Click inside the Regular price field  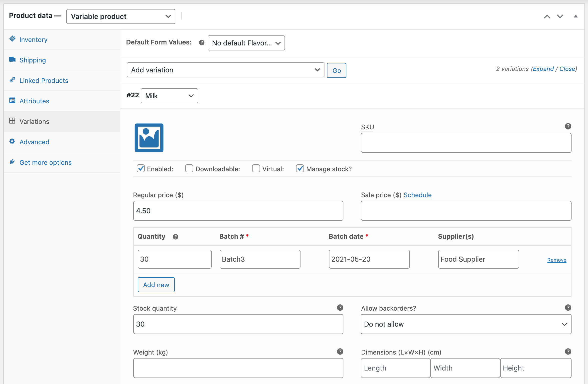point(238,210)
